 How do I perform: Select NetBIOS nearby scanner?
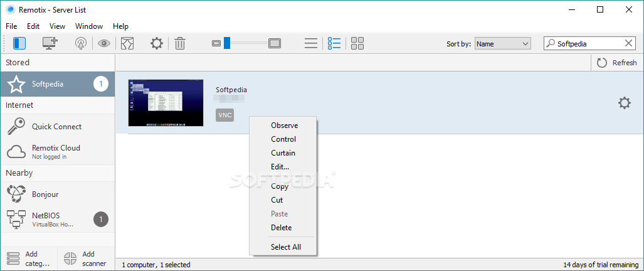(58, 220)
